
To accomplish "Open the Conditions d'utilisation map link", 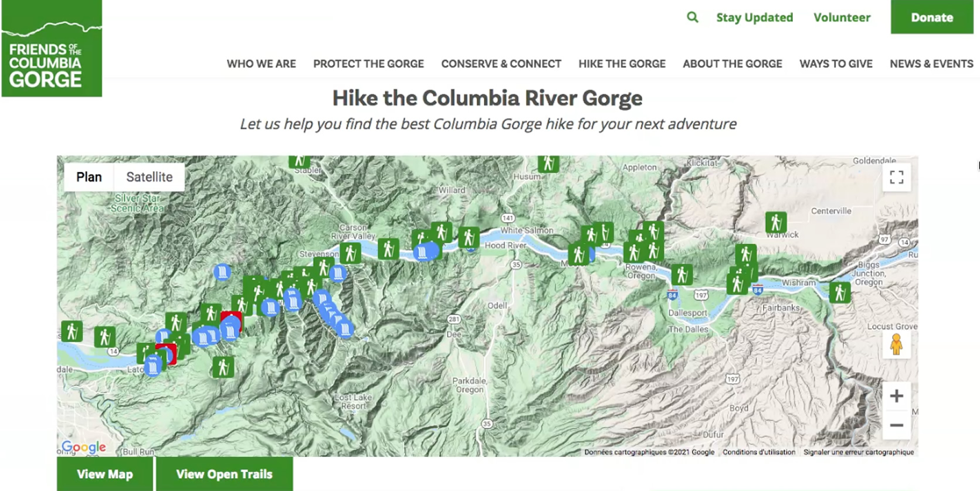I will click(x=758, y=452).
